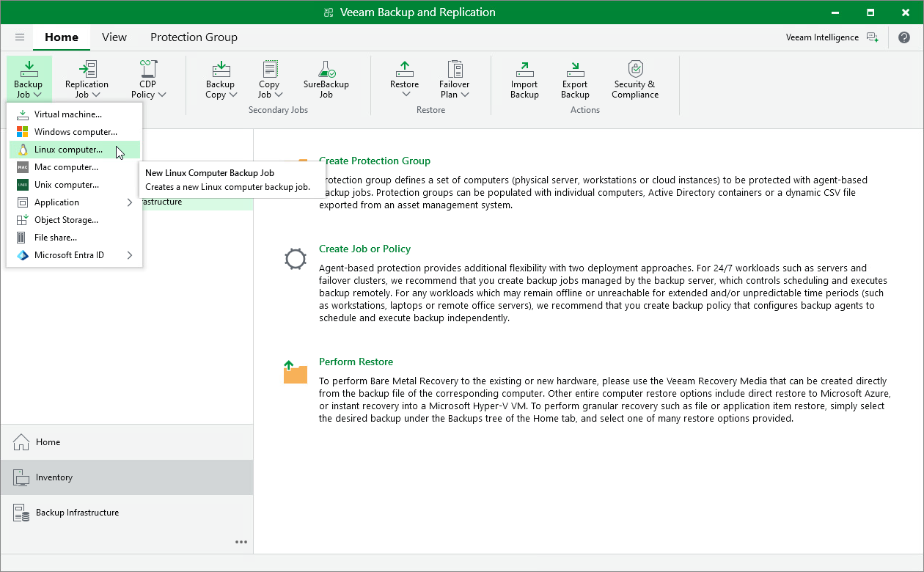Open the Backup Infrastructure navigation pane
Image resolution: width=924 pixels, height=572 pixels.
[x=127, y=513]
